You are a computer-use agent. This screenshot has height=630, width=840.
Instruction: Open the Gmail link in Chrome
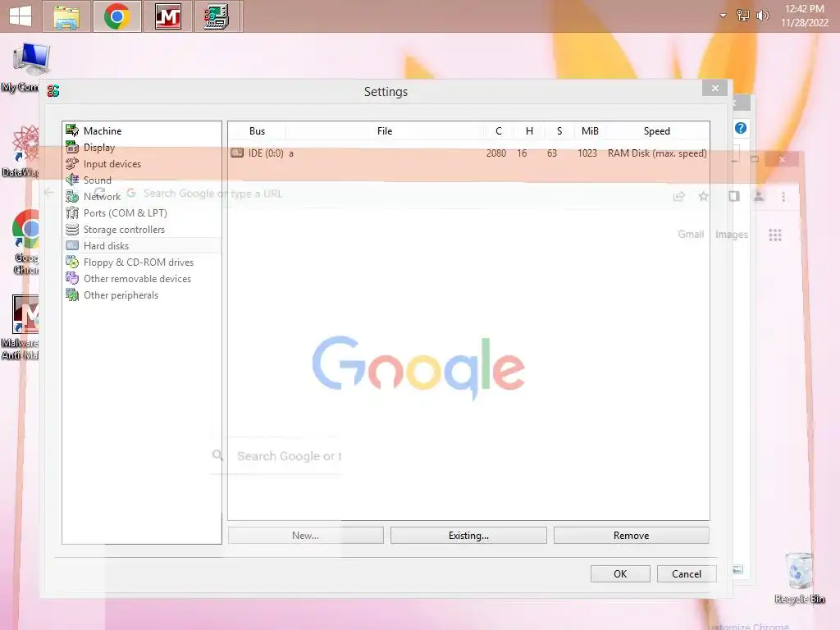pos(691,234)
